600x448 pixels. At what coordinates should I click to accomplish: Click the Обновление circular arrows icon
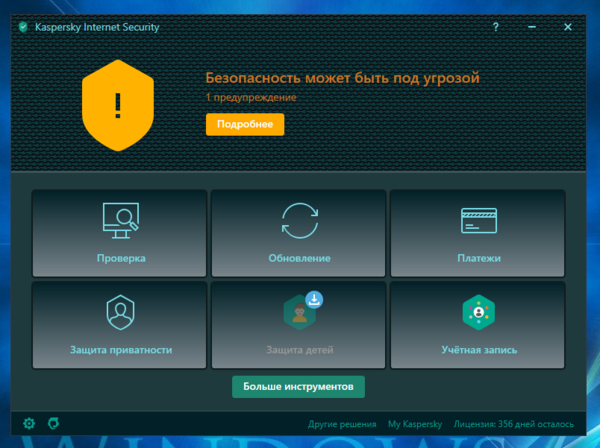(300, 221)
